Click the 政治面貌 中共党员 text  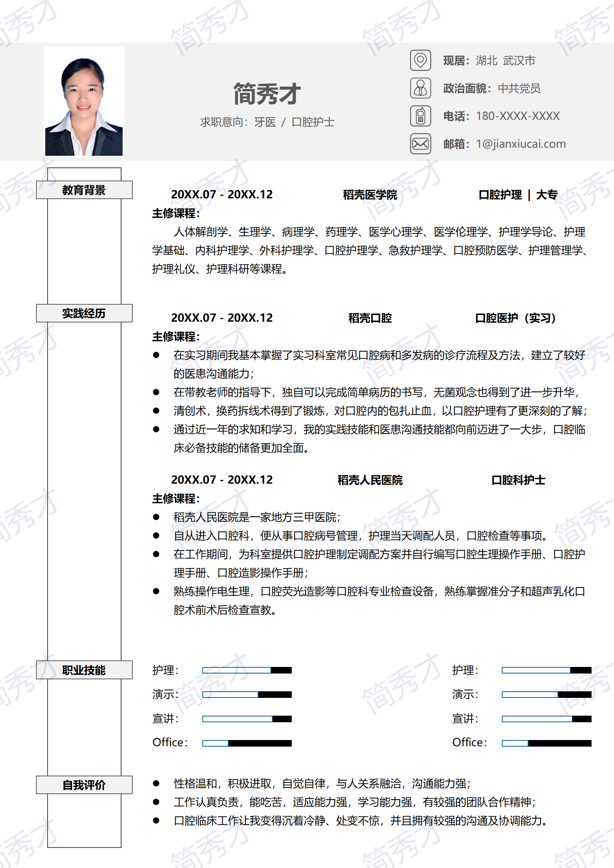(x=492, y=89)
